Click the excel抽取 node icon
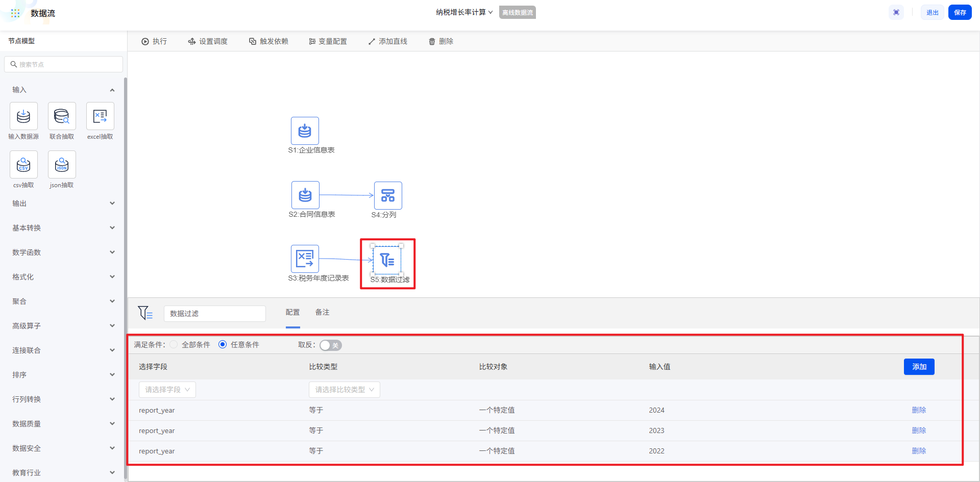This screenshot has width=980, height=482. tap(100, 116)
